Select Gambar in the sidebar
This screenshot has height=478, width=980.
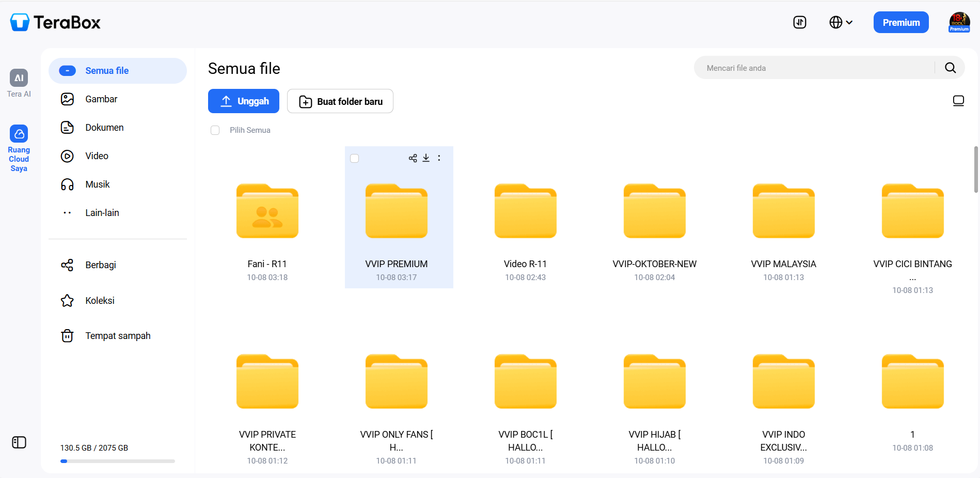pyautogui.click(x=101, y=99)
